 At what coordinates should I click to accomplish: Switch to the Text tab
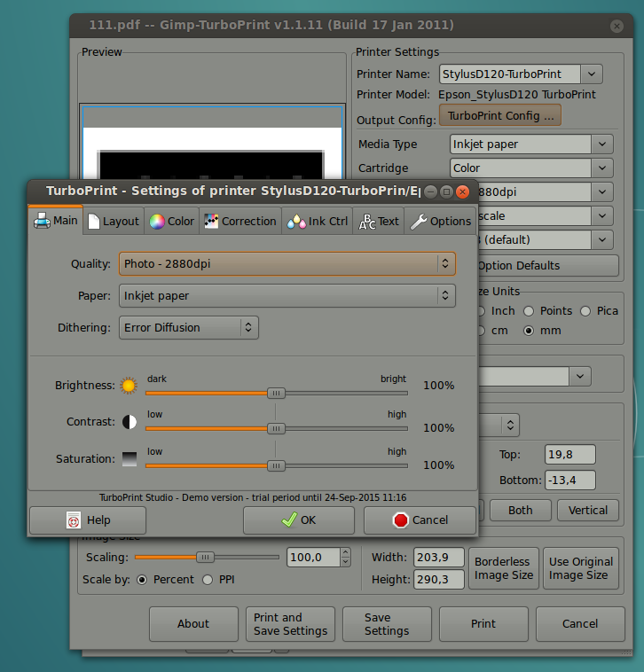(x=379, y=221)
